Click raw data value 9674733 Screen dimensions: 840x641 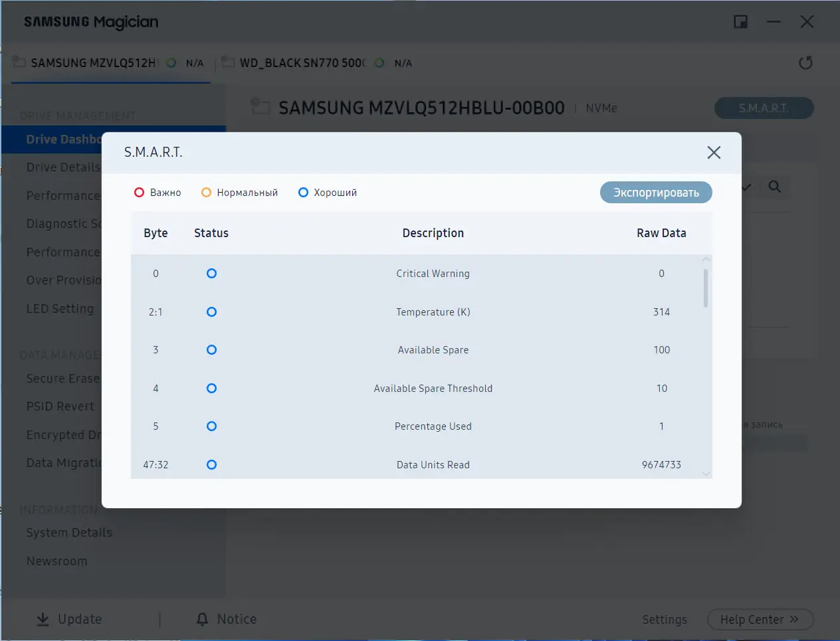(661, 465)
